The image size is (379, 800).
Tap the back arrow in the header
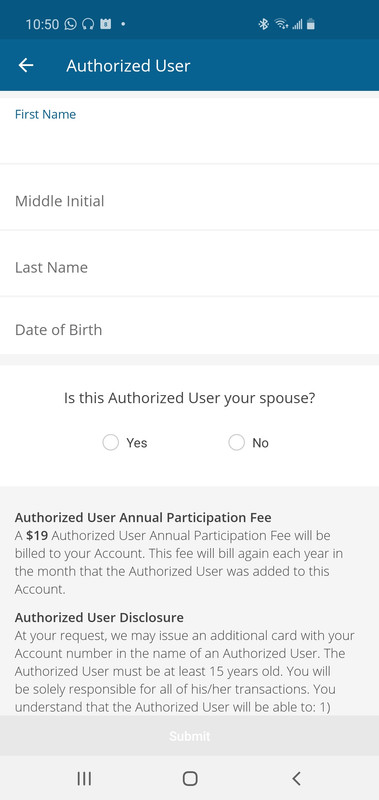[26, 65]
